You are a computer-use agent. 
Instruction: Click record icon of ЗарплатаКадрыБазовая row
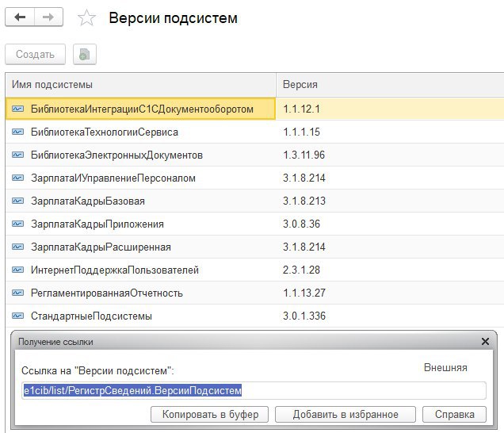(18, 201)
